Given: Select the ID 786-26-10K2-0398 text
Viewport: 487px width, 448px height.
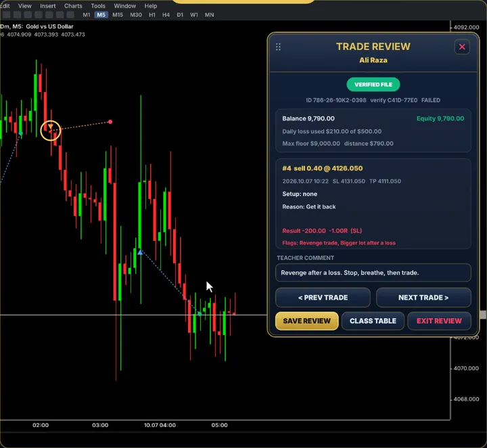Looking at the screenshot, I should click(x=335, y=100).
